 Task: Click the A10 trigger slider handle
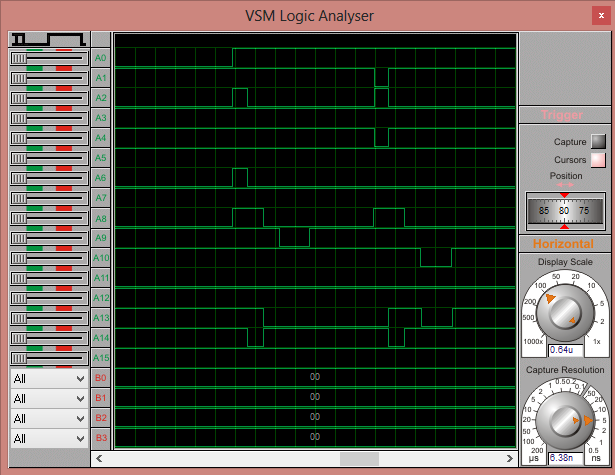pyautogui.click(x=19, y=258)
